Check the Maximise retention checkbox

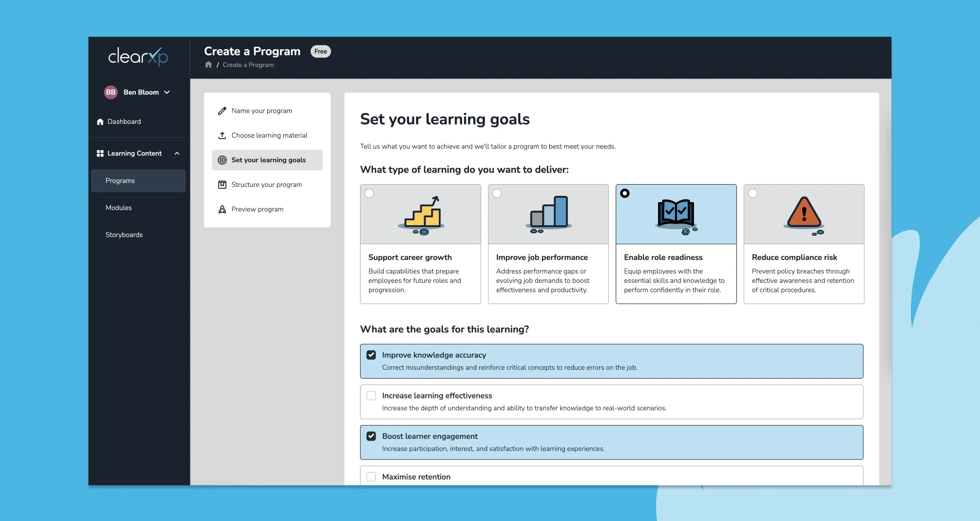point(371,477)
